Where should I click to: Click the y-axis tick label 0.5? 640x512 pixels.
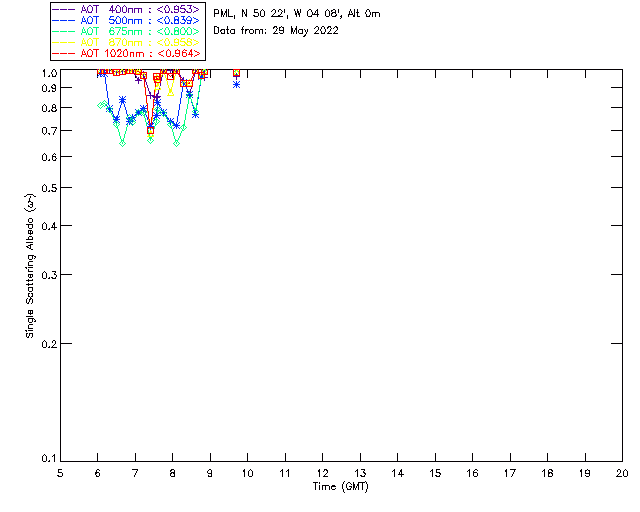click(x=49, y=188)
